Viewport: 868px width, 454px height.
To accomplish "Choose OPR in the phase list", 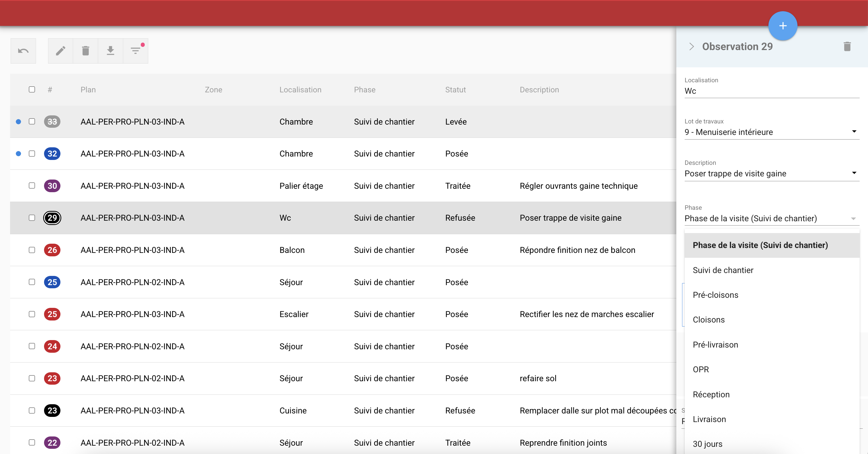I will tap(701, 369).
